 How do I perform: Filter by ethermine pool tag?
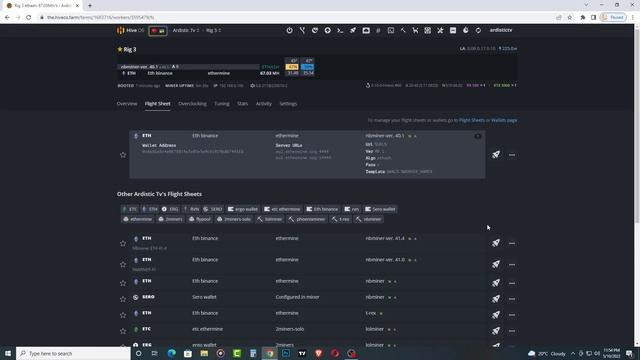pos(138,219)
